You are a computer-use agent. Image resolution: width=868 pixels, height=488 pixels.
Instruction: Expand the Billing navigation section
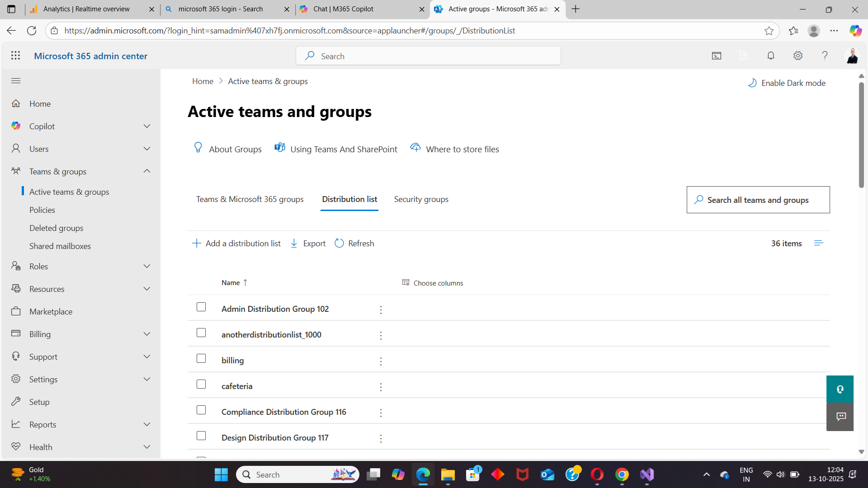(x=146, y=334)
